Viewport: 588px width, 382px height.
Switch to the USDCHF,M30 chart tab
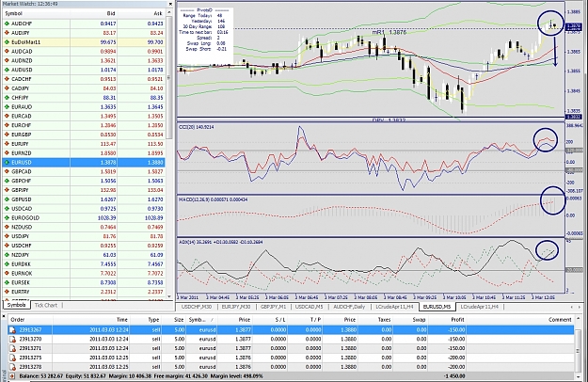pos(197,307)
